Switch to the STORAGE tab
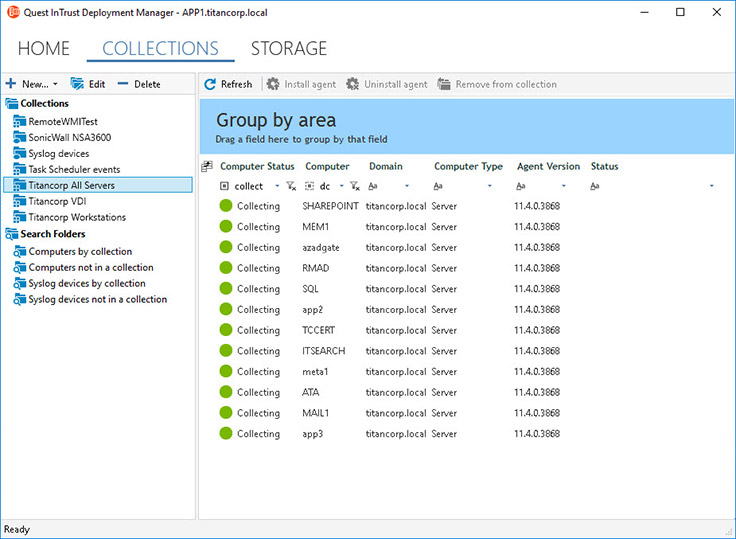The width and height of the screenshot is (736, 539). coord(288,48)
